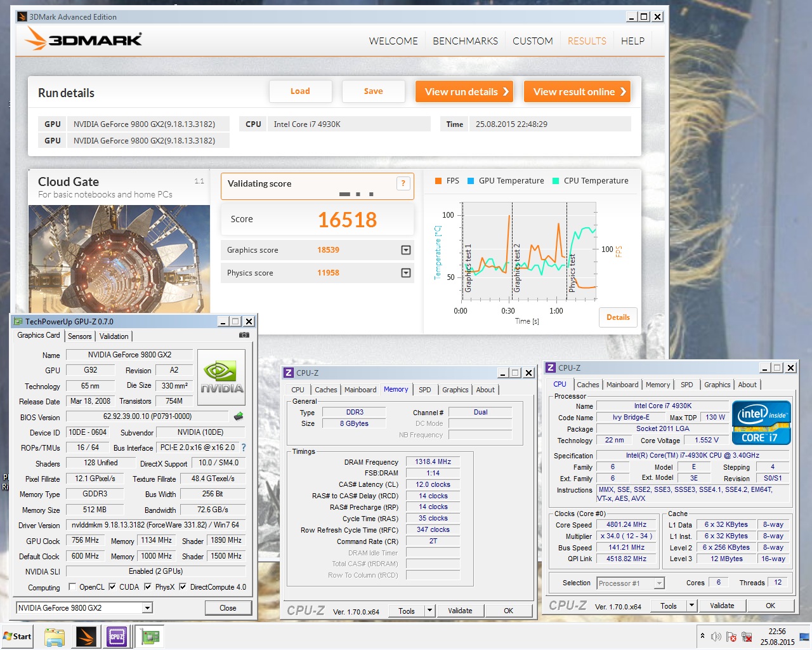Click the overall score 16518
The width and height of the screenshot is (812, 650).
[347, 220]
